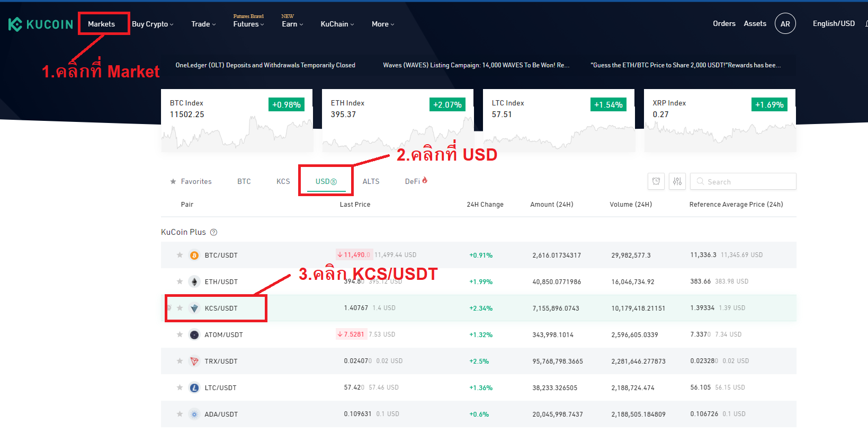The image size is (868, 432).
Task: Click the TRX coin icon in TRX/USDT row
Action: (x=194, y=362)
